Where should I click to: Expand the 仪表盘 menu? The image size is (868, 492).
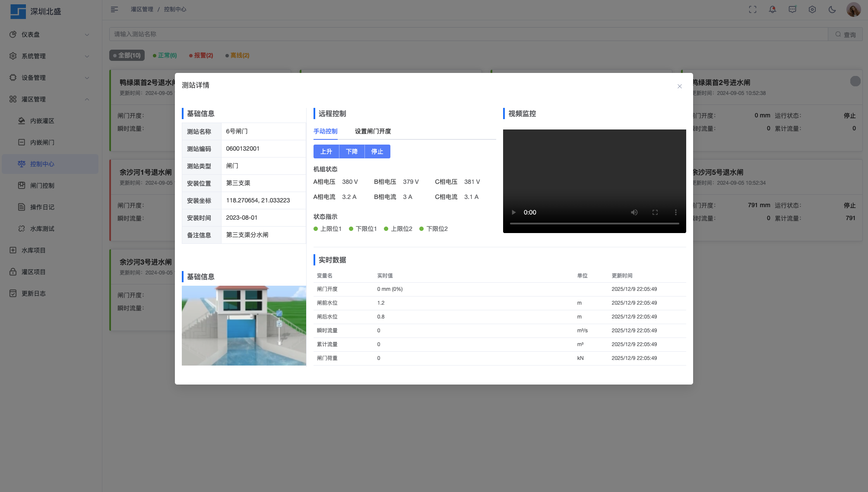pyautogui.click(x=51, y=35)
